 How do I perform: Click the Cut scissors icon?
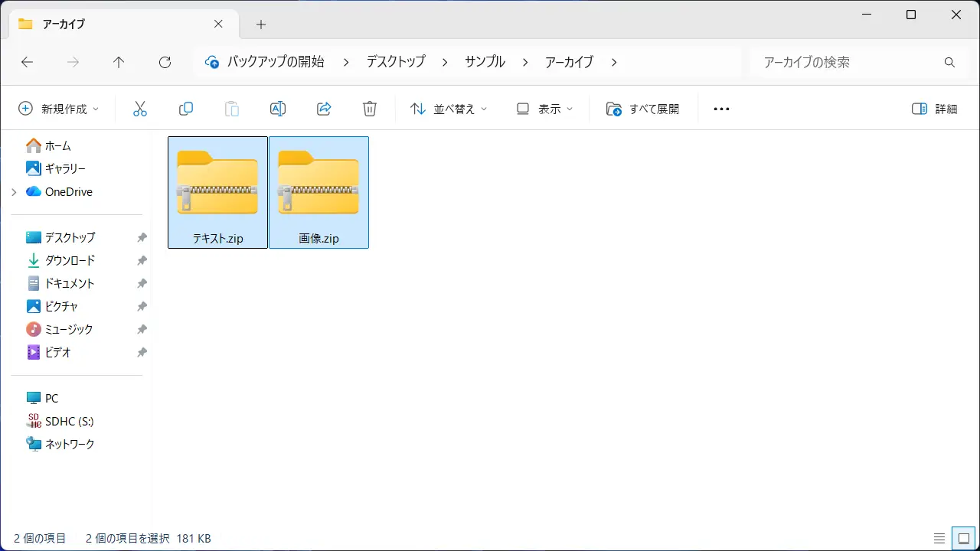pyautogui.click(x=139, y=109)
